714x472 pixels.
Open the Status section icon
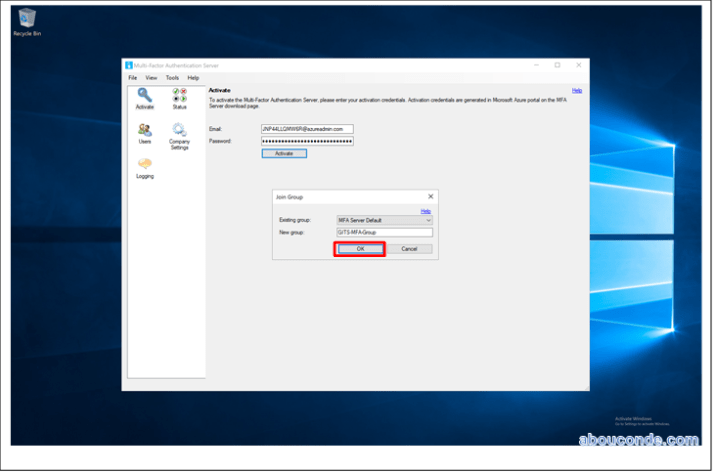179,96
